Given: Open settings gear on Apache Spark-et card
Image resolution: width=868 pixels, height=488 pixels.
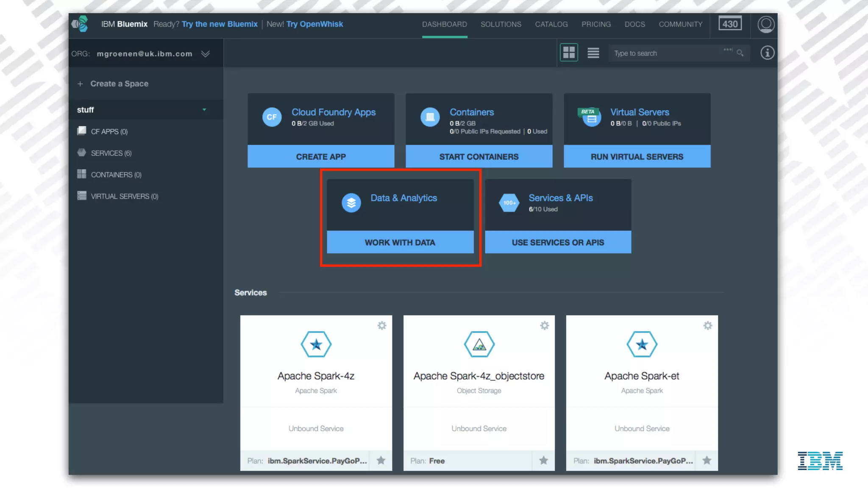Looking at the screenshot, I should (x=708, y=325).
